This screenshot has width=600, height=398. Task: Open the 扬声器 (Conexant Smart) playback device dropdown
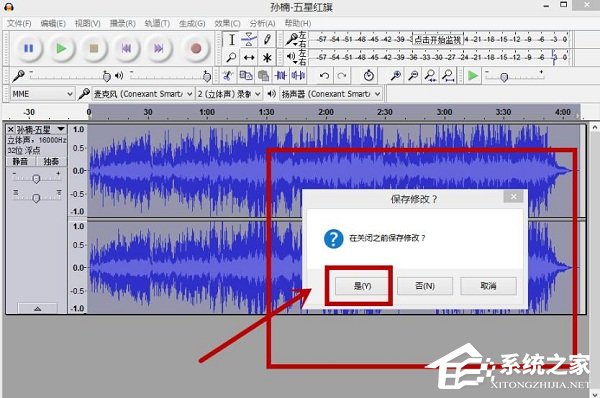tap(331, 94)
